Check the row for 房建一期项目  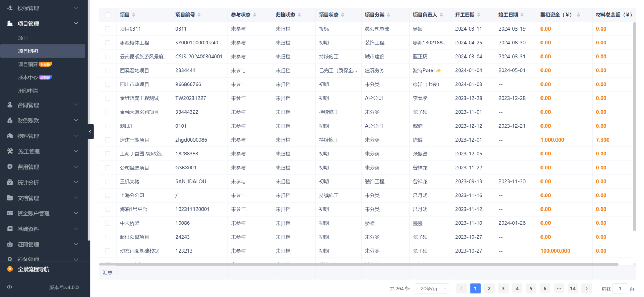click(x=108, y=140)
